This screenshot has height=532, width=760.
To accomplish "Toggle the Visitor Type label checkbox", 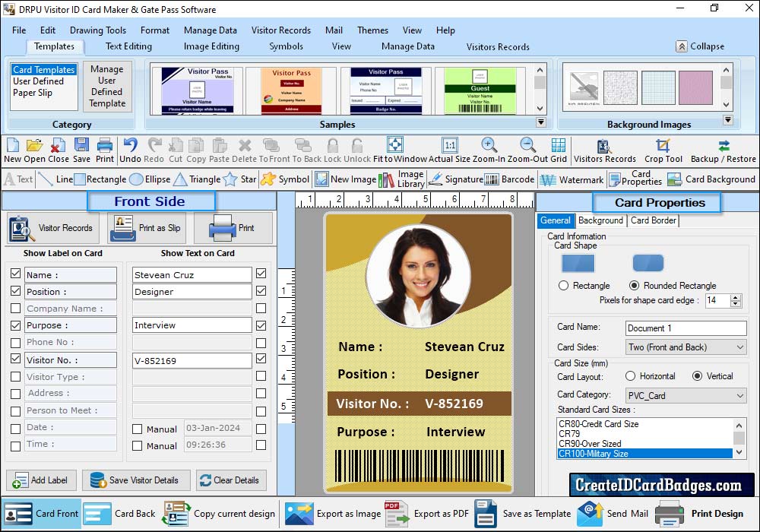I will (x=15, y=376).
